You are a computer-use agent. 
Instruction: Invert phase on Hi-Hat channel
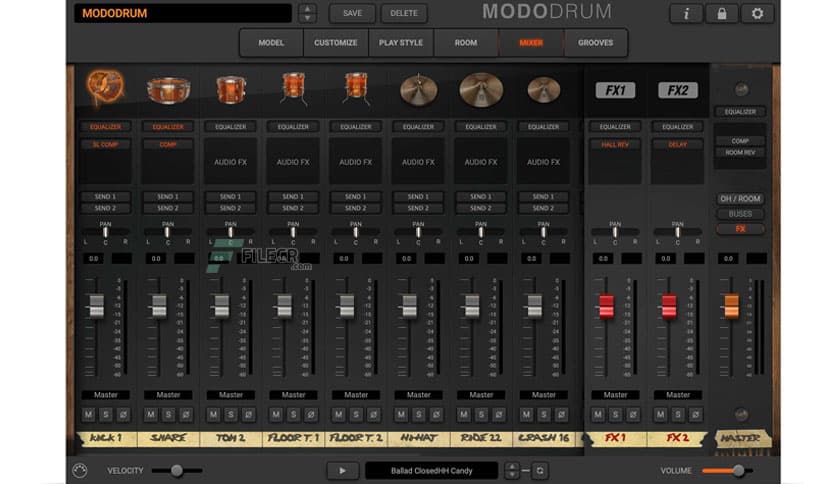[x=436, y=414]
